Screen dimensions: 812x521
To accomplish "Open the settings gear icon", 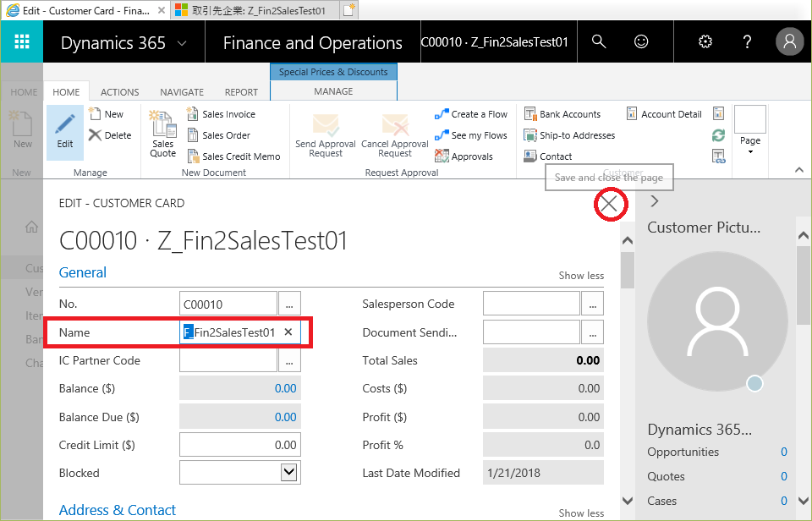I will [705, 41].
